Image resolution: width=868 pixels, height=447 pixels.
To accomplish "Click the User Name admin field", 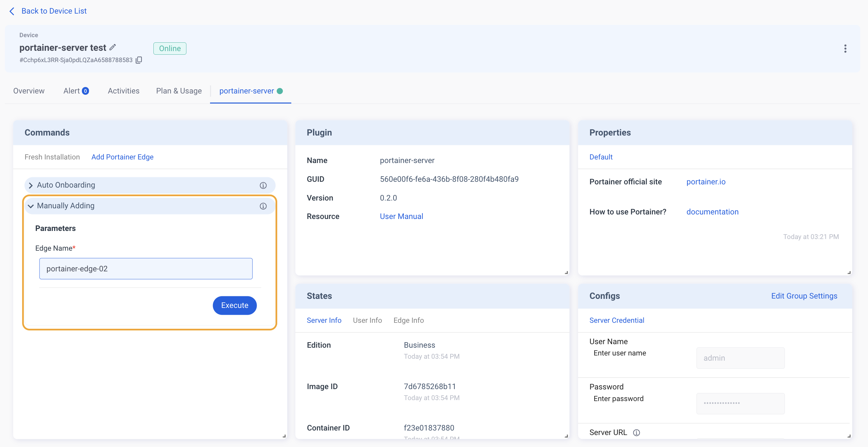I will 740,358.
